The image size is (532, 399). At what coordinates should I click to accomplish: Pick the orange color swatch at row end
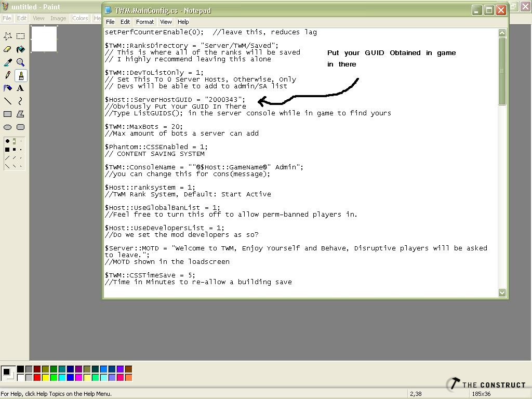(129, 377)
